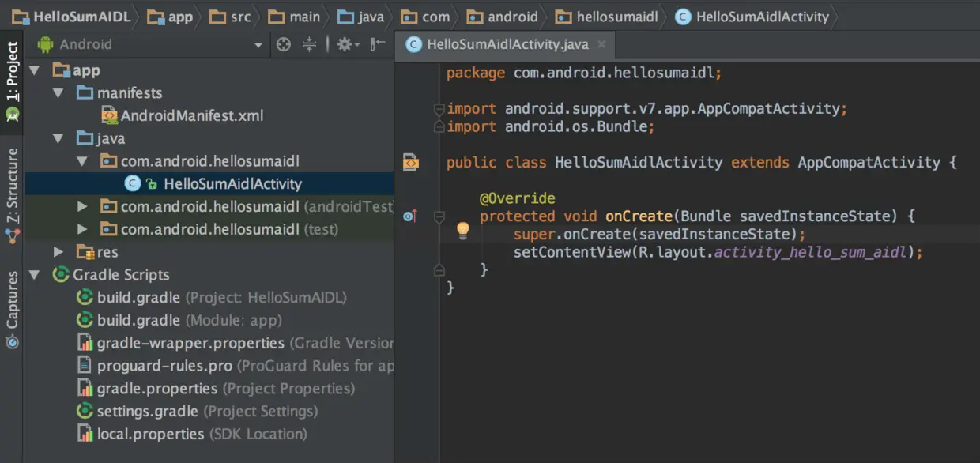Select the res folder row
The width and height of the screenshot is (980, 463).
pyautogui.click(x=209, y=252)
